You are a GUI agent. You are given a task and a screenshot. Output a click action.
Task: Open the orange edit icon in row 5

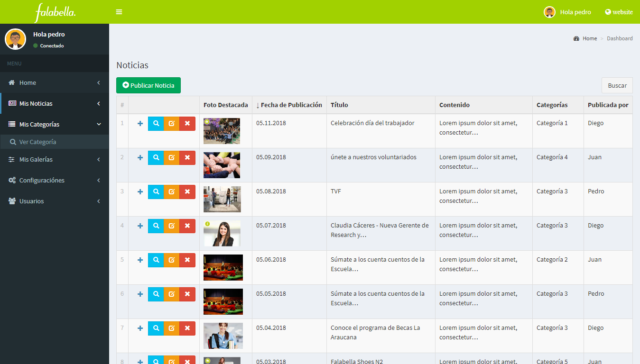tap(171, 260)
